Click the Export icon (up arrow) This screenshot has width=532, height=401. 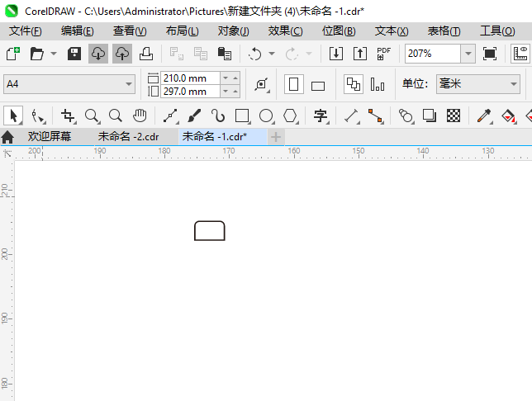pos(360,54)
